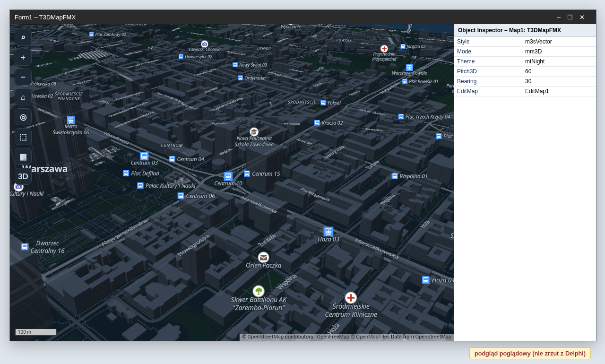This screenshot has width=605, height=364.
Task: Click Nova Policealna Szkoła Zawodowa school marker
Action: pos(254,132)
